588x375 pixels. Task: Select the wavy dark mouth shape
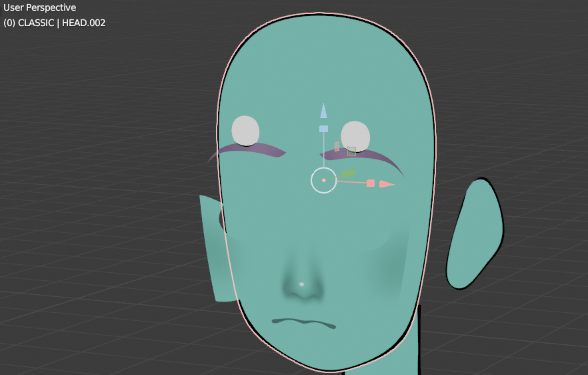(x=303, y=323)
